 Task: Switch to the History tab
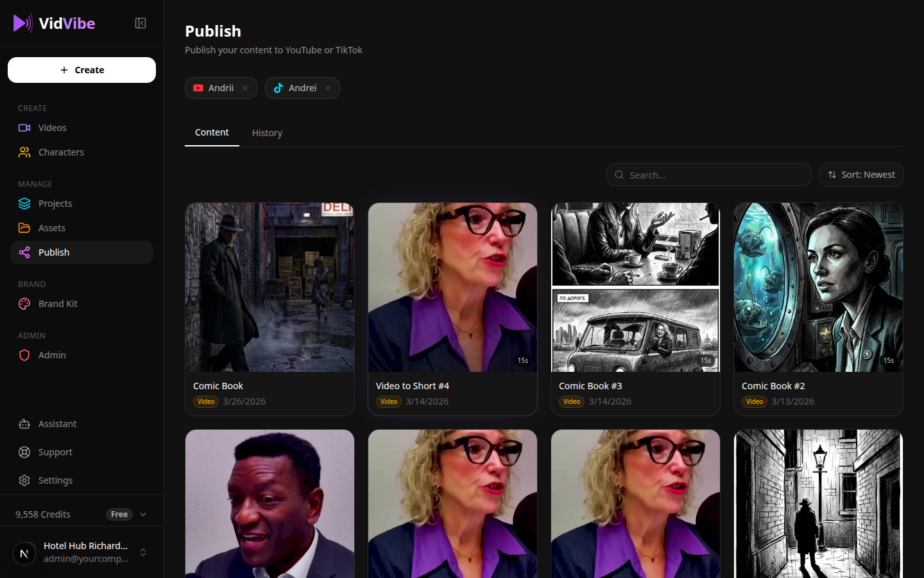[267, 133]
